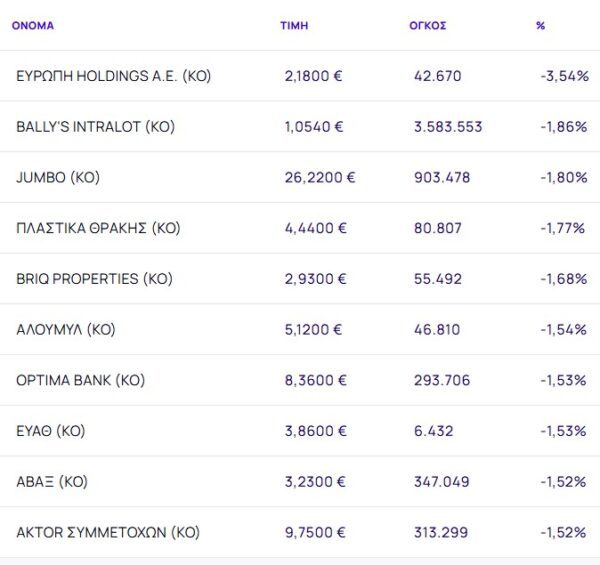
Task: Click the ΑΒΑΞ (ΚΟ) stock name
Action: pos(52,482)
